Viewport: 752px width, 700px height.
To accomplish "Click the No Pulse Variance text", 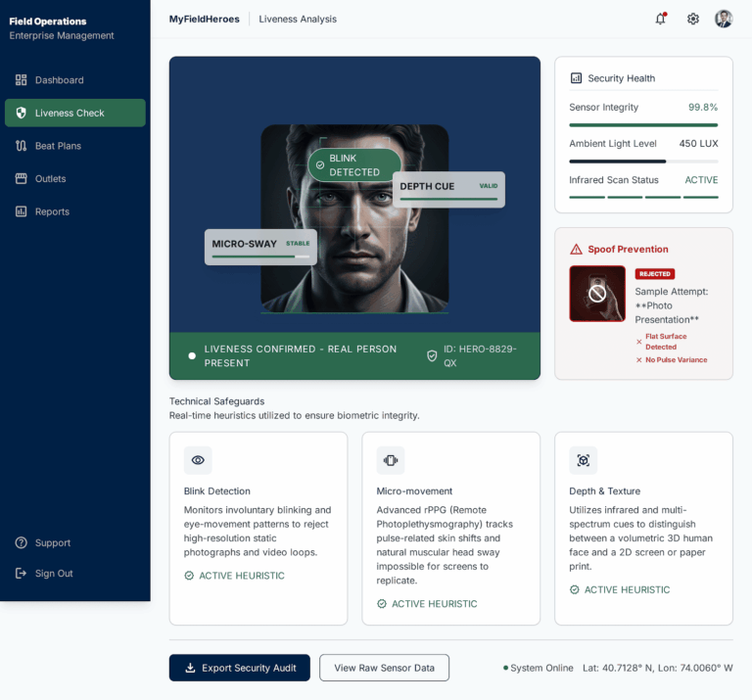I will click(x=677, y=360).
